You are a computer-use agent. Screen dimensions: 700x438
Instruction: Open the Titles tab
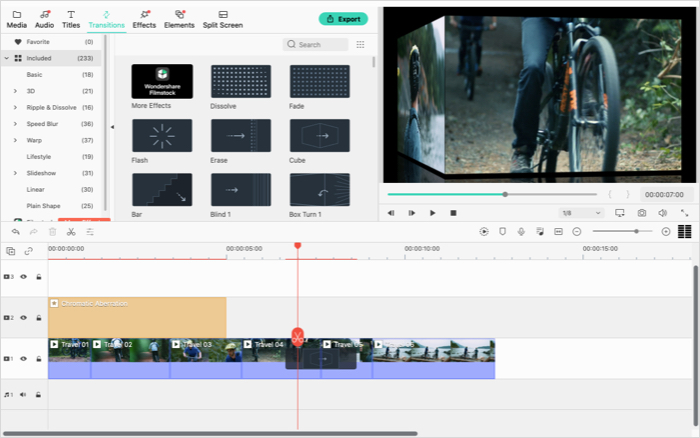(71, 20)
